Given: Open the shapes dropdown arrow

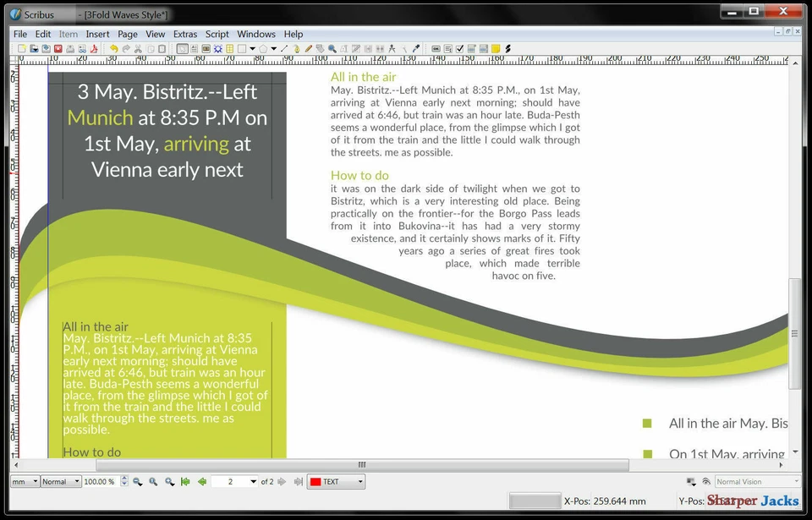Looking at the screenshot, I should click(x=253, y=48).
